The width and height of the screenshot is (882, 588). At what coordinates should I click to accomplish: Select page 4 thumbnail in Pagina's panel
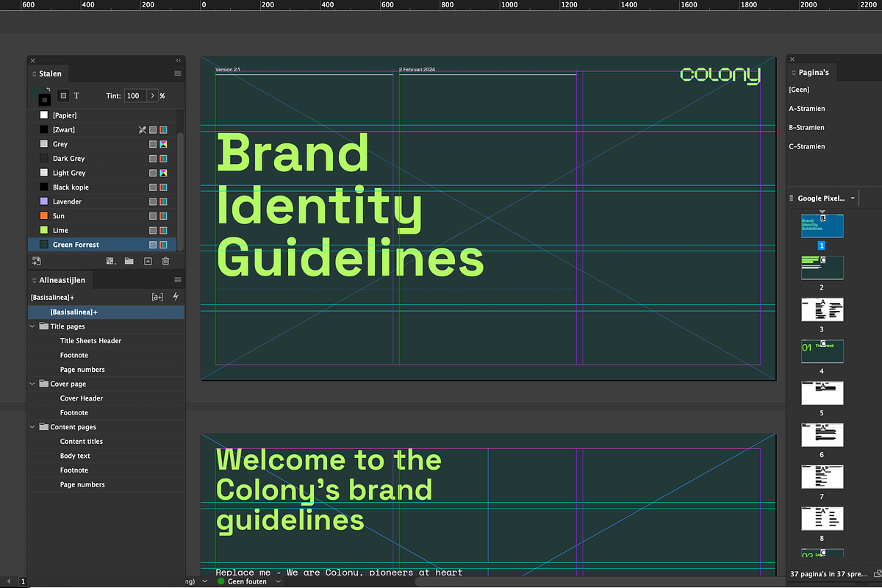pos(822,351)
